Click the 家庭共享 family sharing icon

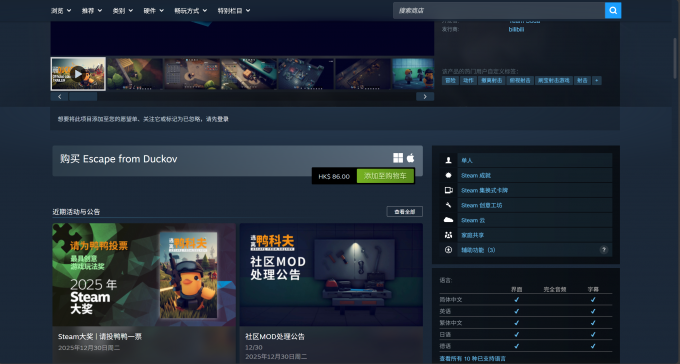pos(448,235)
